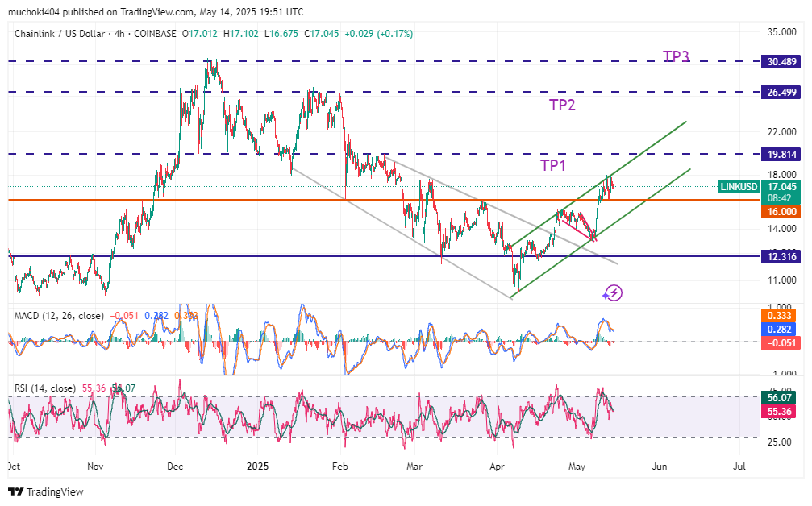This screenshot has height=506, width=812.
Task: Click the purple lightning bolt icon
Action: [613, 292]
